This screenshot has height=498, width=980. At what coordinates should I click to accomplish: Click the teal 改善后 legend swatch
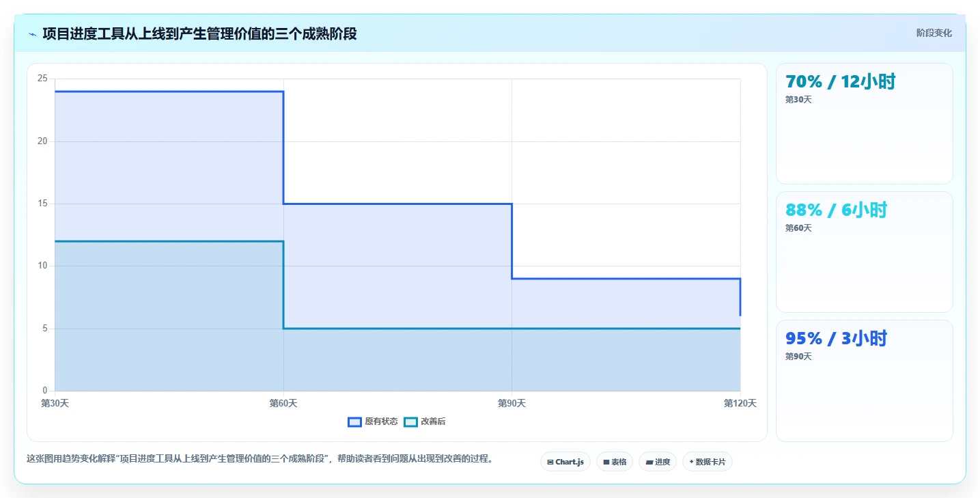coord(410,421)
